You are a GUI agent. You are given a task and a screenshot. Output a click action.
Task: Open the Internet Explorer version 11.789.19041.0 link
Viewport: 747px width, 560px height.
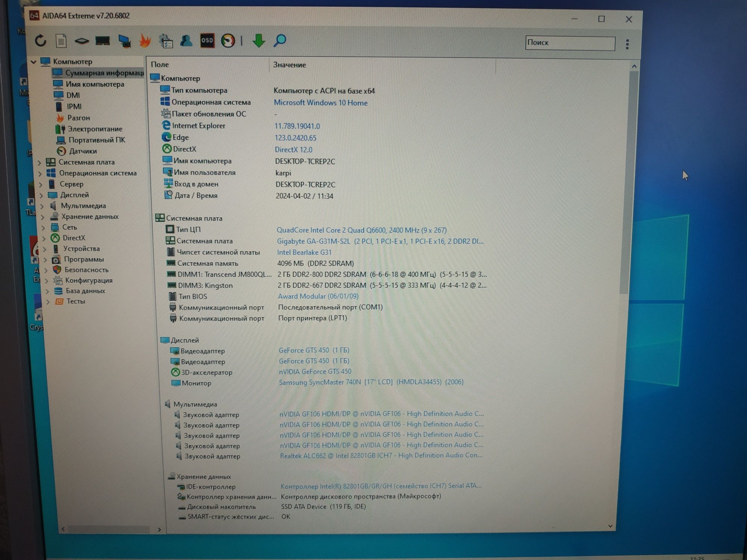297,126
